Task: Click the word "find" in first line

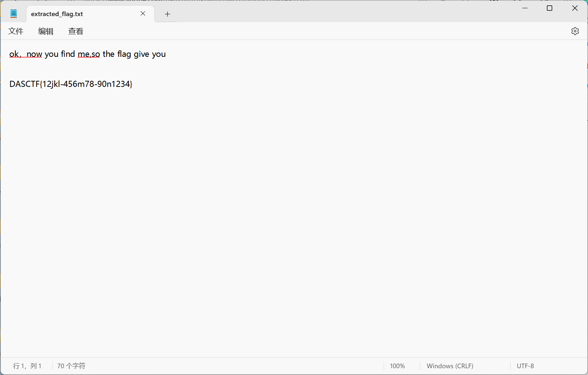Action: (68, 54)
